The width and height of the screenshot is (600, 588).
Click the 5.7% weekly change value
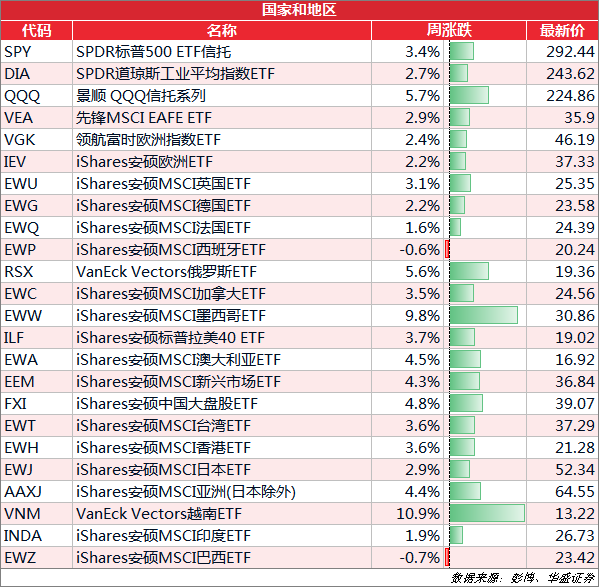click(x=422, y=96)
